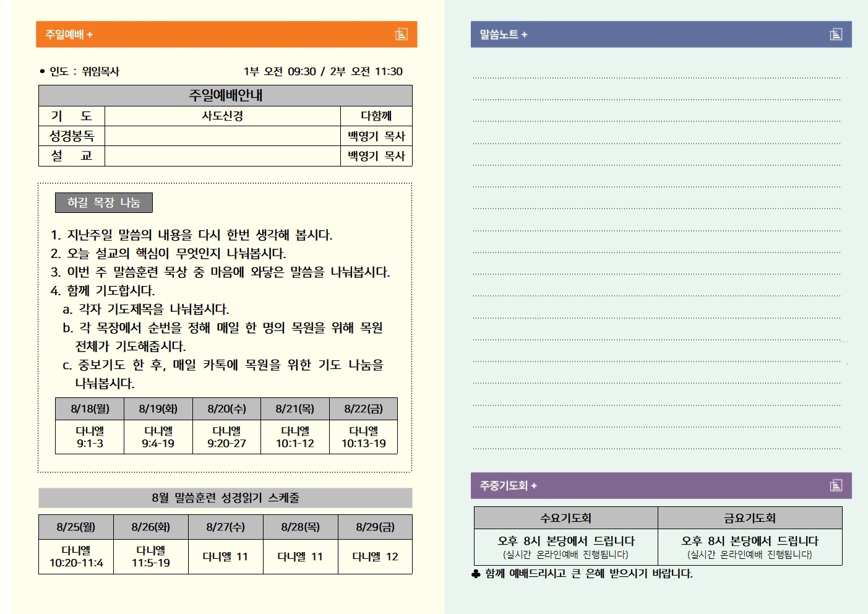Screen dimensions: 868x614
Task: Select the 금요기도회 column header
Action: pyautogui.click(x=750, y=518)
